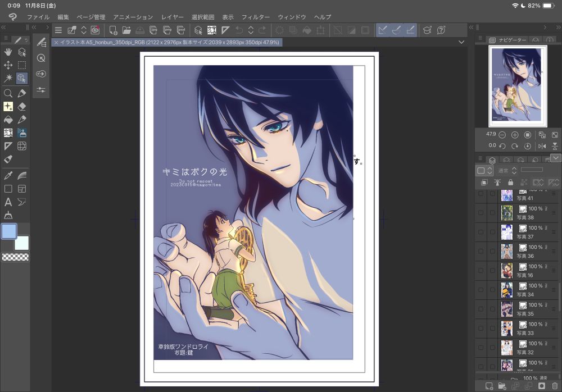This screenshot has height=392, width=562.
Task: Toggle visibility of layer 写真 37
Action: tap(481, 232)
